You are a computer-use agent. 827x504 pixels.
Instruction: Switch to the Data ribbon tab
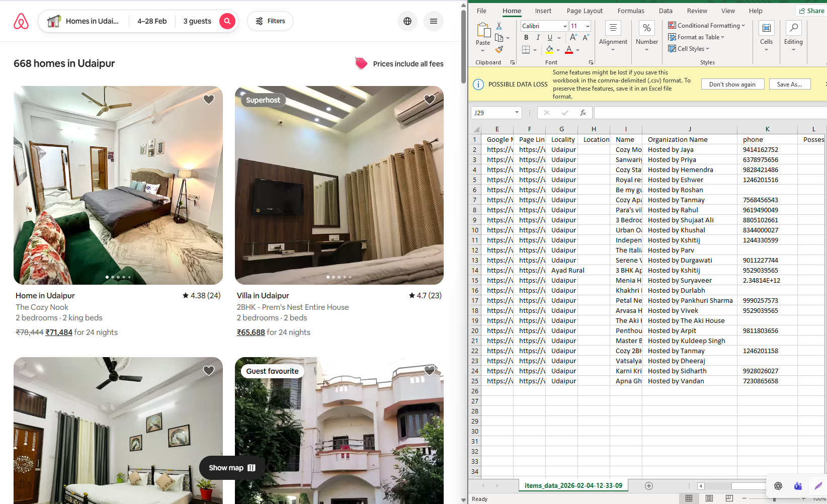tap(665, 11)
